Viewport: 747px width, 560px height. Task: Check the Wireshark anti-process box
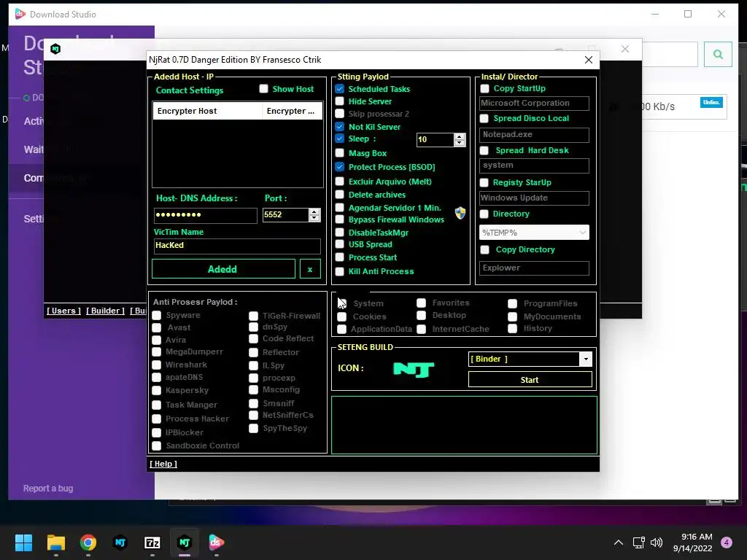click(x=156, y=365)
